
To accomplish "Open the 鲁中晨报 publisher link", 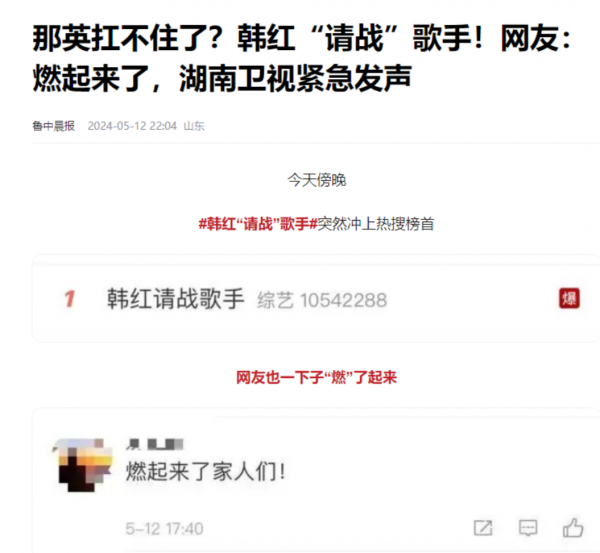I will (54, 126).
